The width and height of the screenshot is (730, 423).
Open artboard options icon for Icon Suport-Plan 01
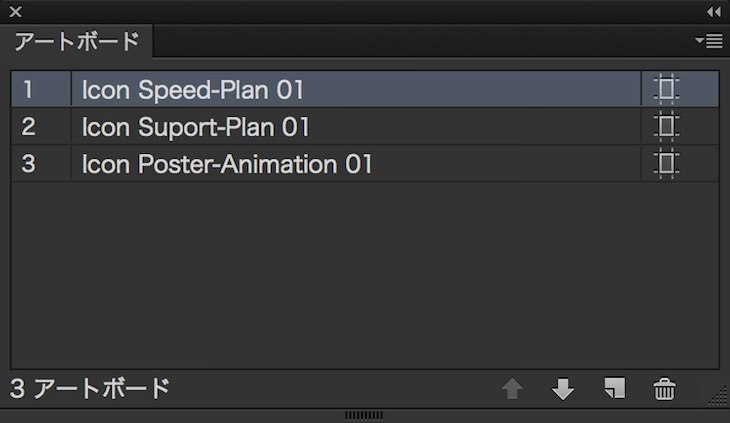coord(665,127)
